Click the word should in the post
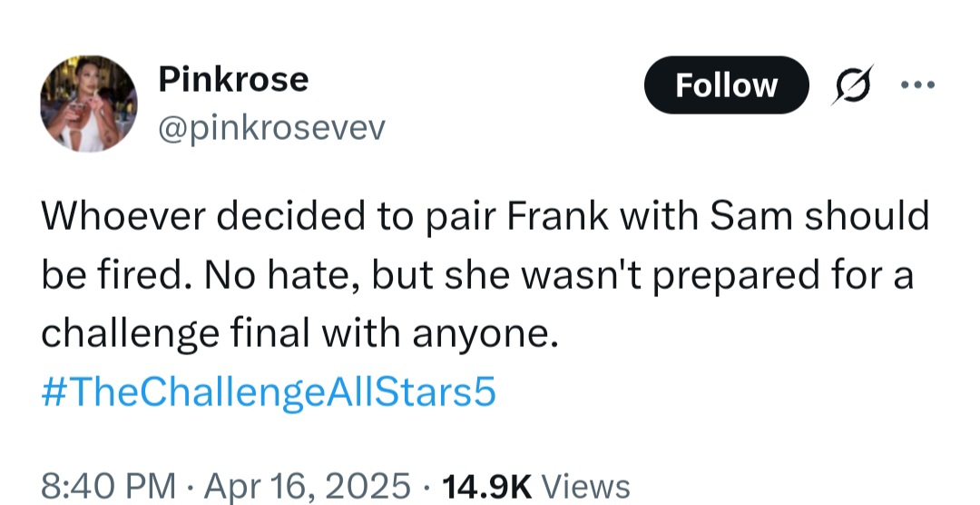 [867, 216]
